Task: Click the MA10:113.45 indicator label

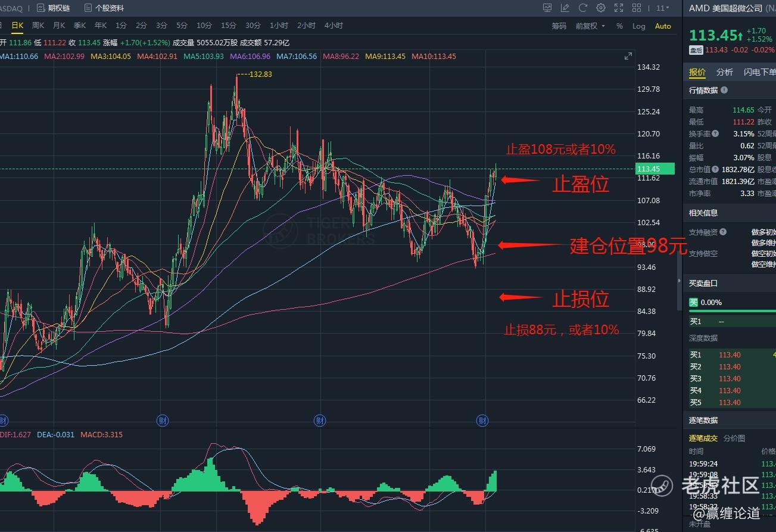Action: tap(434, 57)
